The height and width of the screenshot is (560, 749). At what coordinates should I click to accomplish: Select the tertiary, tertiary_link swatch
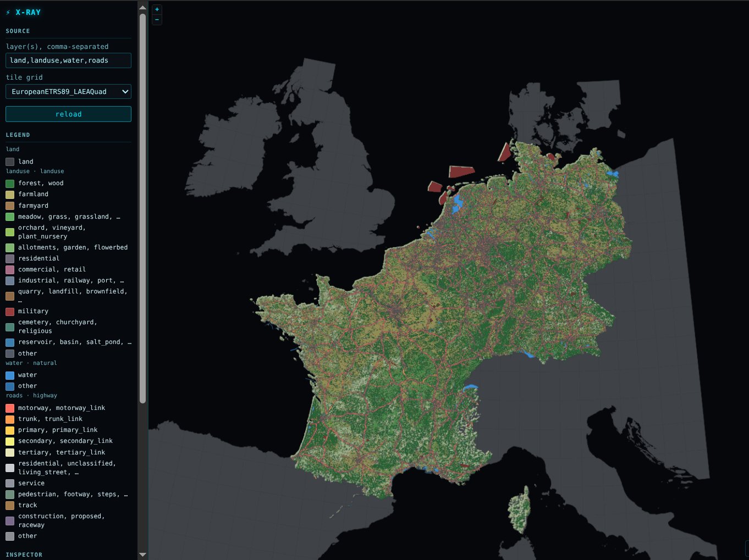coord(10,453)
